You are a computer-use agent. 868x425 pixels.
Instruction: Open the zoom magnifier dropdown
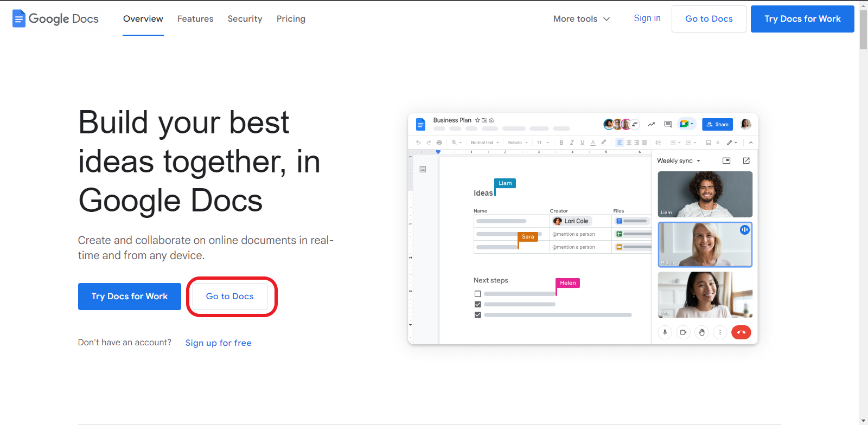click(x=457, y=143)
